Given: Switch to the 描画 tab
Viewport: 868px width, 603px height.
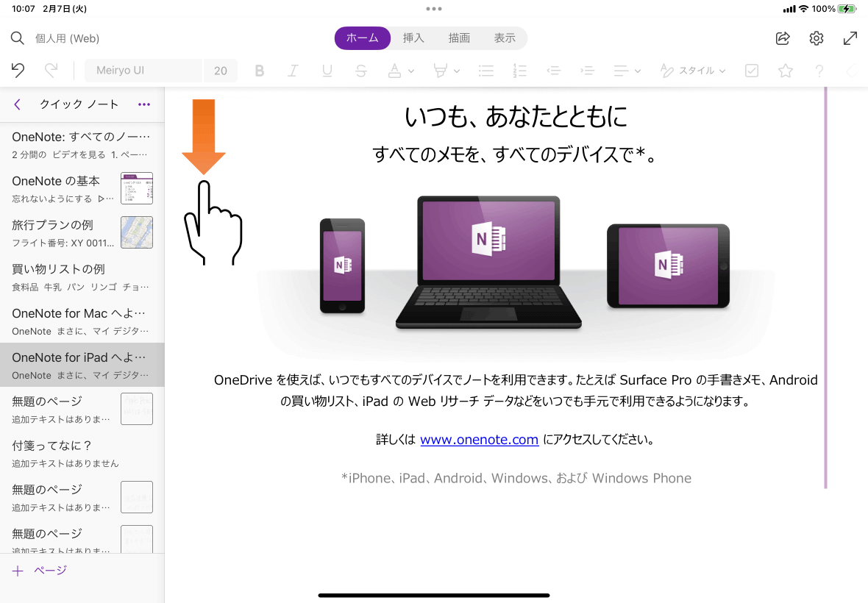Looking at the screenshot, I should coord(459,38).
